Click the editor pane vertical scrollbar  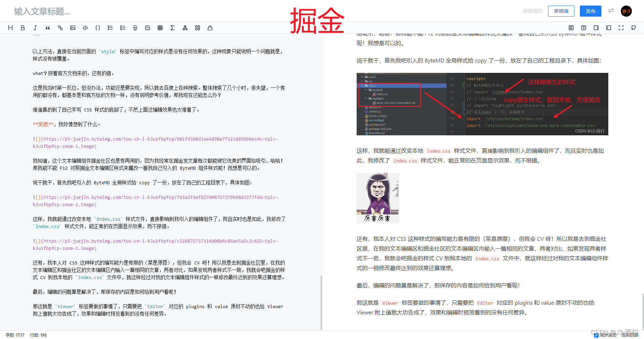pos(321,302)
